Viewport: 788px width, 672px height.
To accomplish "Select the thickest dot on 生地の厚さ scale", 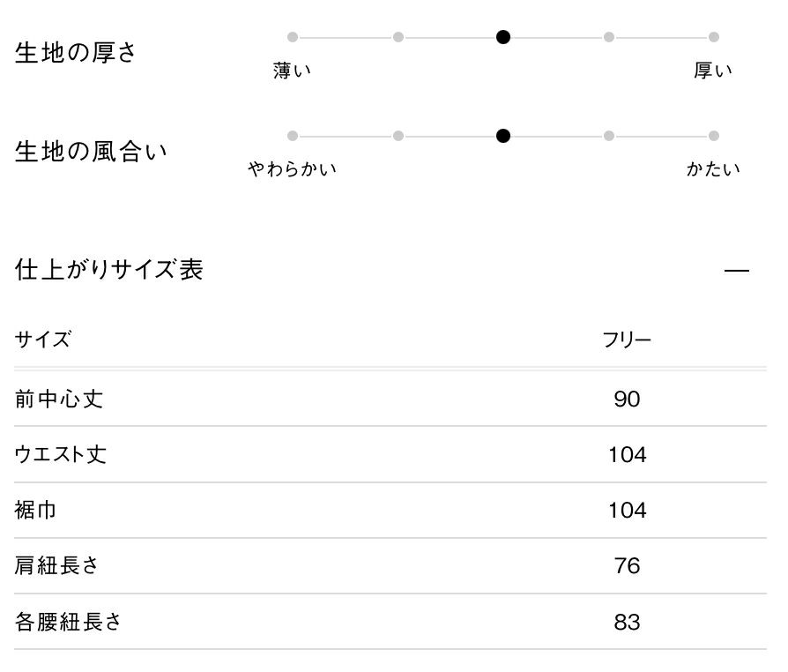I will coord(714,37).
